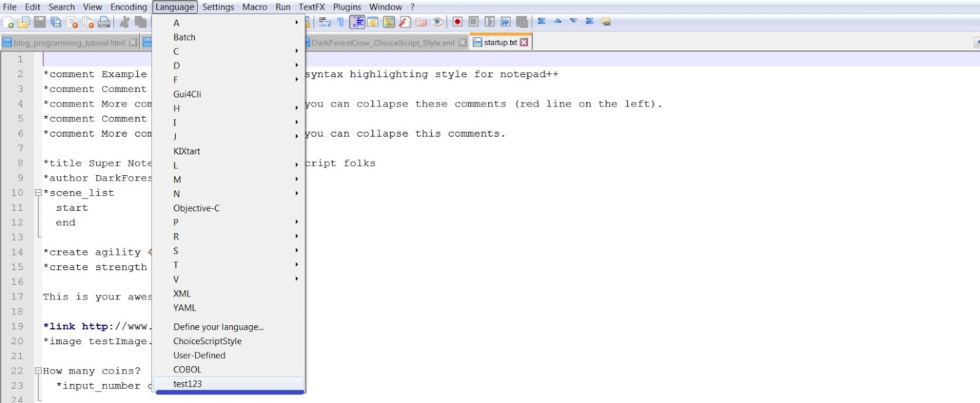Toggle the Word wrap toolbar icon
The width and height of the screenshot is (980, 403).
coord(325,22)
